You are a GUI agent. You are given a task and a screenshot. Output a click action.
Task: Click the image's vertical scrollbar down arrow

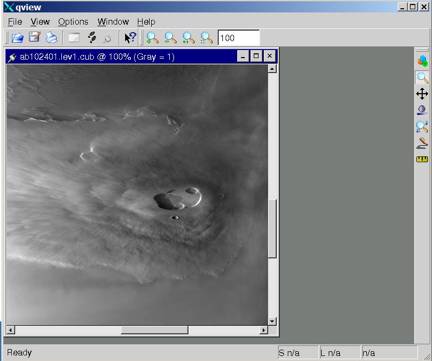(x=272, y=321)
